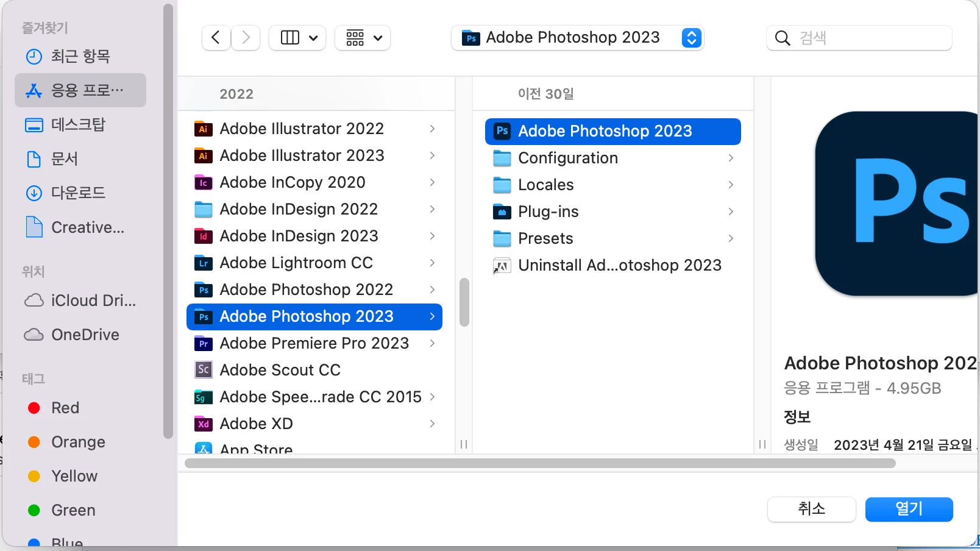
Task: Expand the Adobe InCopy 2020 chevron
Action: [x=432, y=182]
